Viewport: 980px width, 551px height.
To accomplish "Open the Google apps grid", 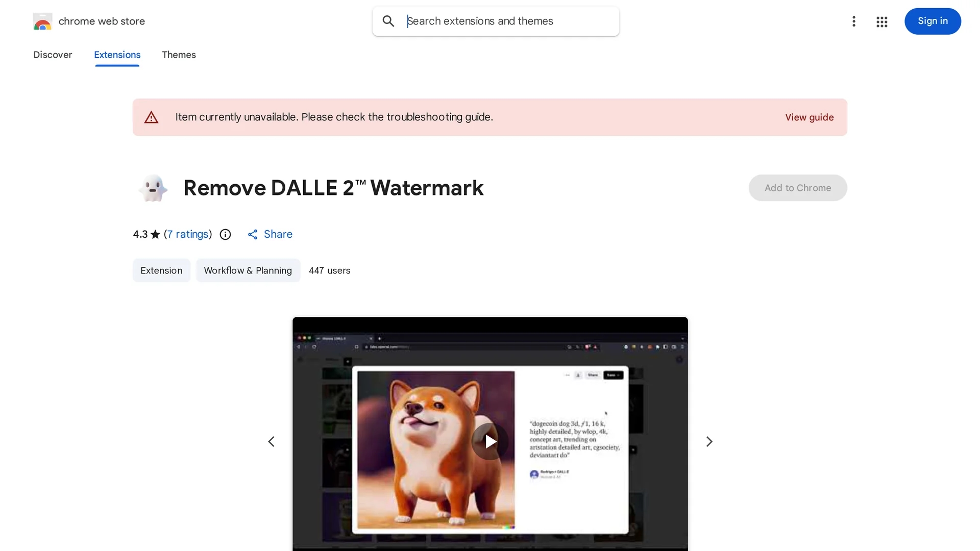I will 881,21.
